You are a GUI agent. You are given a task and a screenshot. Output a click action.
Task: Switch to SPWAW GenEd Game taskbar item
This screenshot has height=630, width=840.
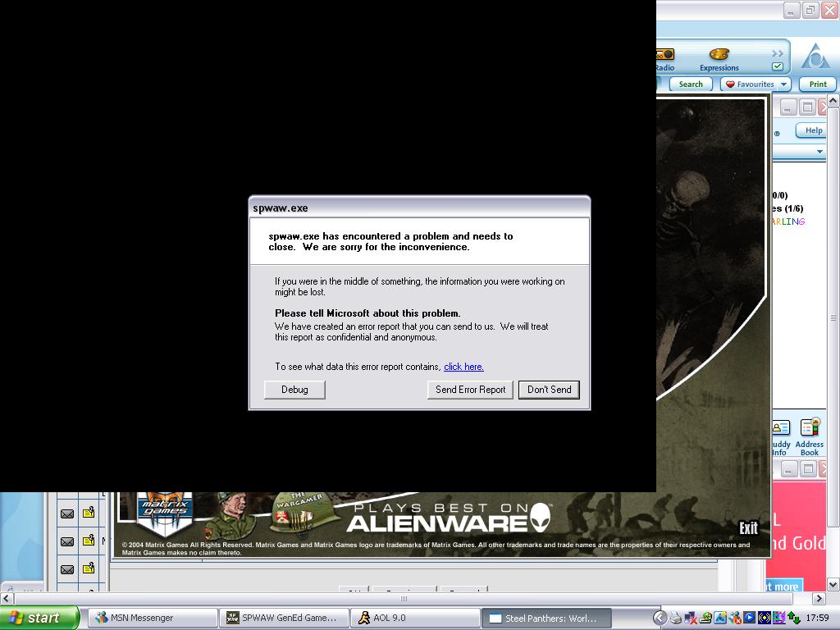click(x=284, y=618)
